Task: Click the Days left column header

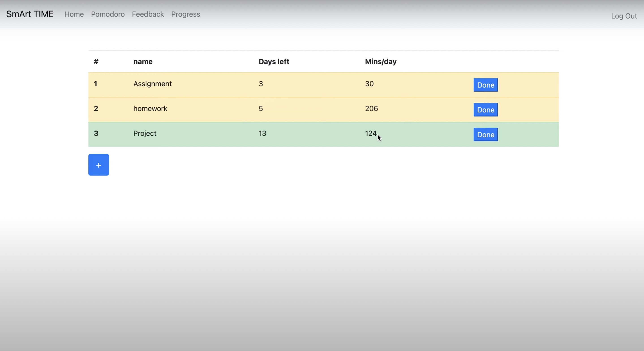Action: pyautogui.click(x=274, y=62)
